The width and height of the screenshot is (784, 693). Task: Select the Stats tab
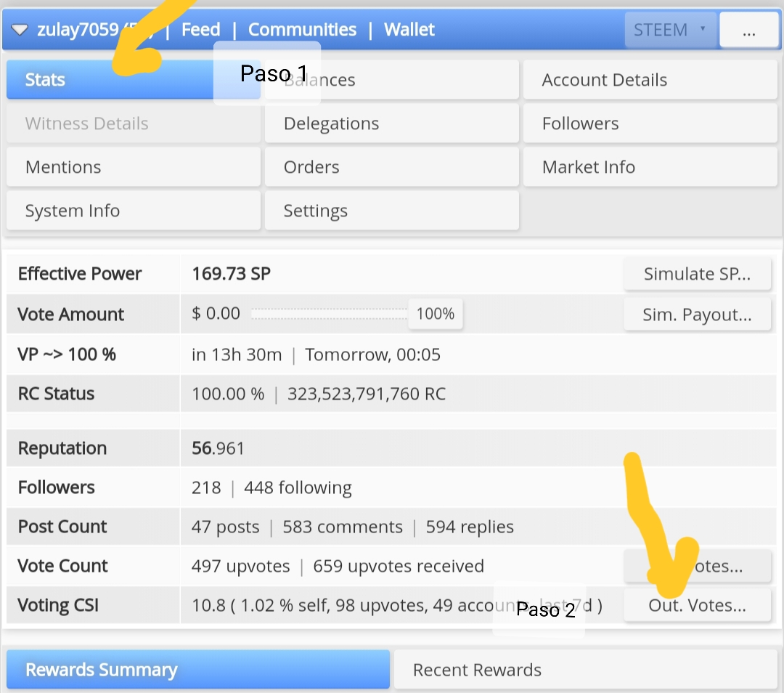pos(134,80)
